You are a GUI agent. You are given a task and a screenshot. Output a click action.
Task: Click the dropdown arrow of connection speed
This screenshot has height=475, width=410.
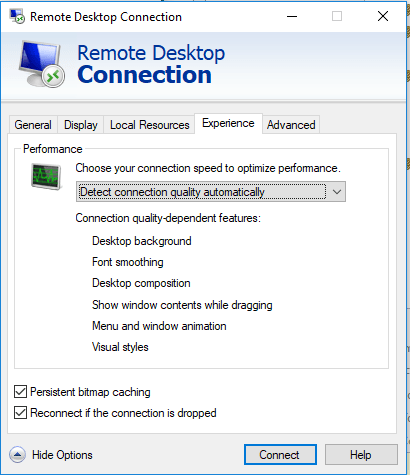click(337, 192)
